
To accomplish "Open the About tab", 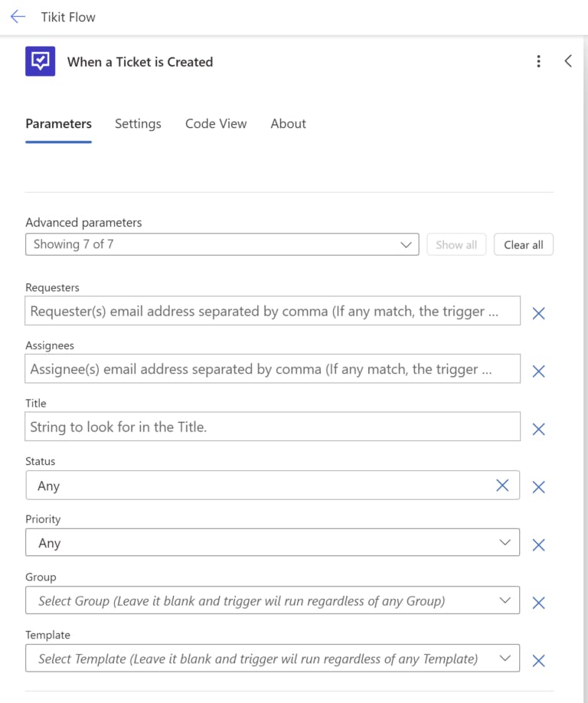I will pos(288,124).
